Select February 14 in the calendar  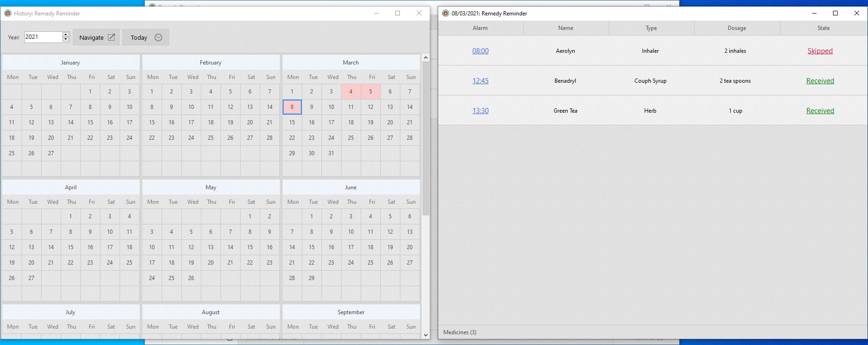[x=270, y=107]
